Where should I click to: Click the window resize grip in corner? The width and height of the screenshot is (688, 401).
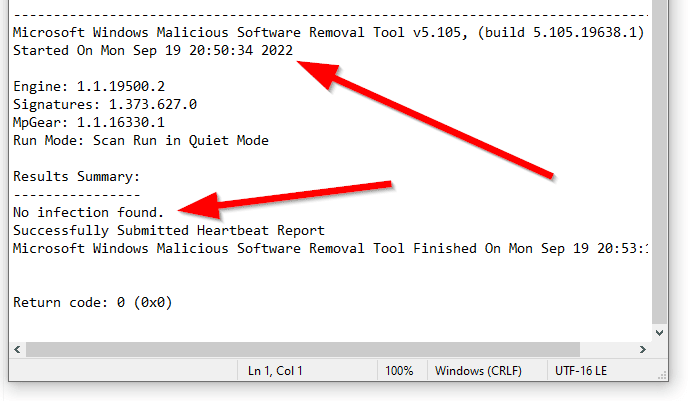[x=662, y=375]
